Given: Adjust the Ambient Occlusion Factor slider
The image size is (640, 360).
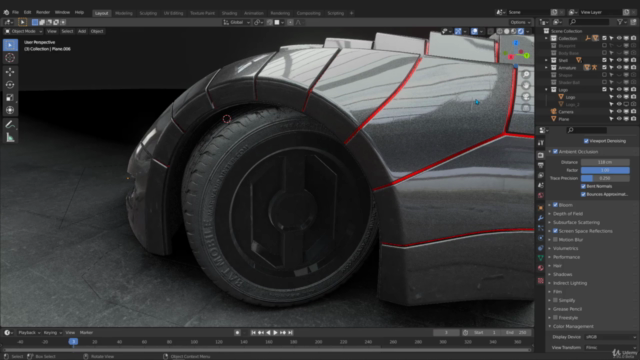Looking at the screenshot, I should [605, 170].
